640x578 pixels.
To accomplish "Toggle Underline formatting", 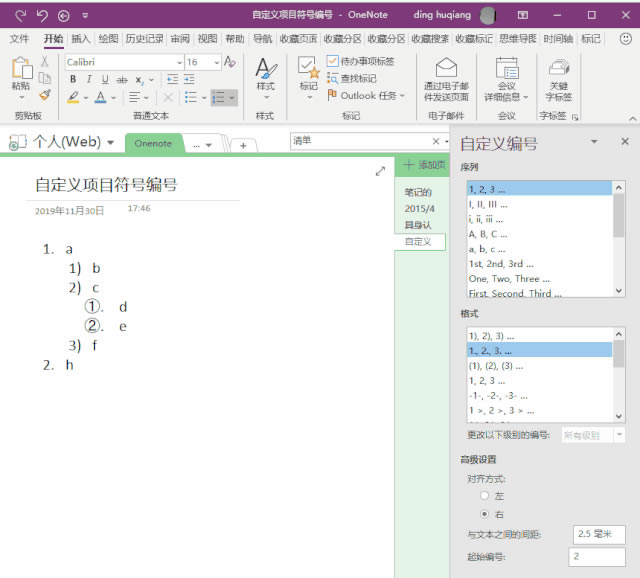I will pyautogui.click(x=105, y=79).
